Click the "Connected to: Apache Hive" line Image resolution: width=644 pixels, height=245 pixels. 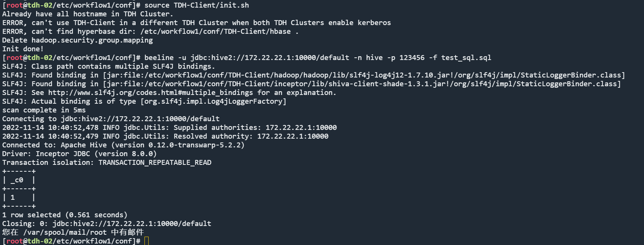click(124, 145)
